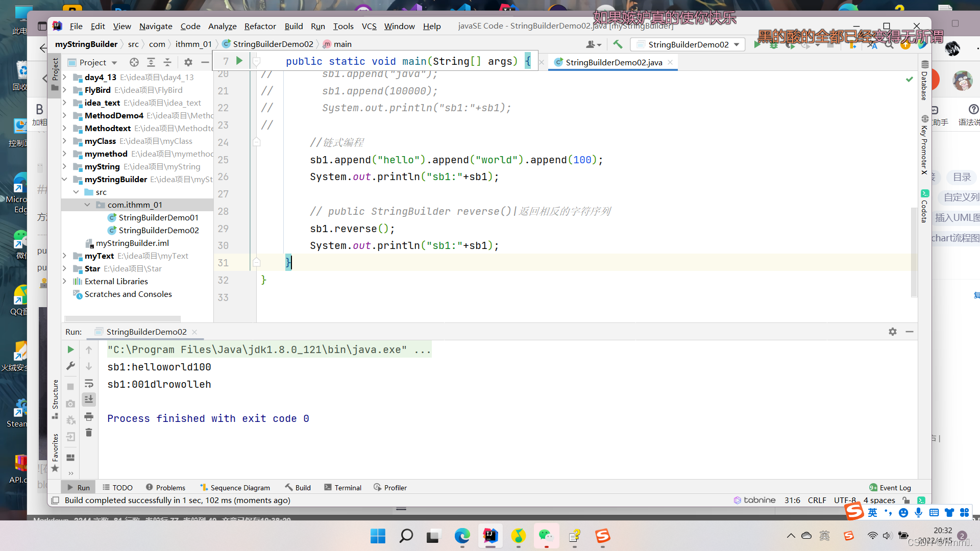Select the Debug bug icon on the toolbar

(773, 46)
